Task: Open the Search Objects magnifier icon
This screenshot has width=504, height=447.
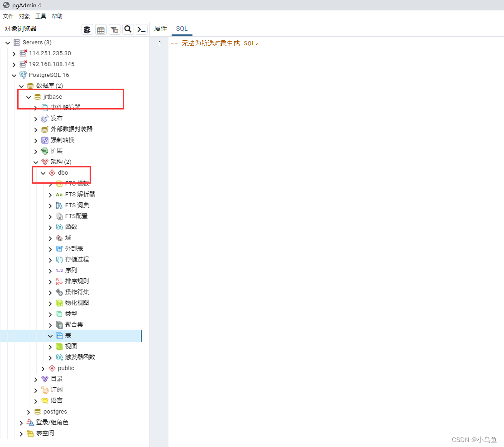Action: 128,29
